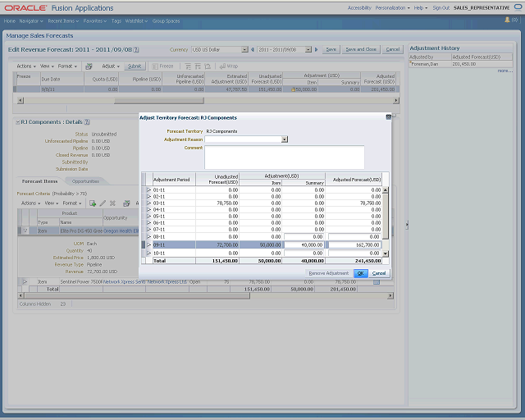Screen dimensions: 525x420
Task: Click the help icon beside Edit Revenue Forecast
Action: pos(136,49)
